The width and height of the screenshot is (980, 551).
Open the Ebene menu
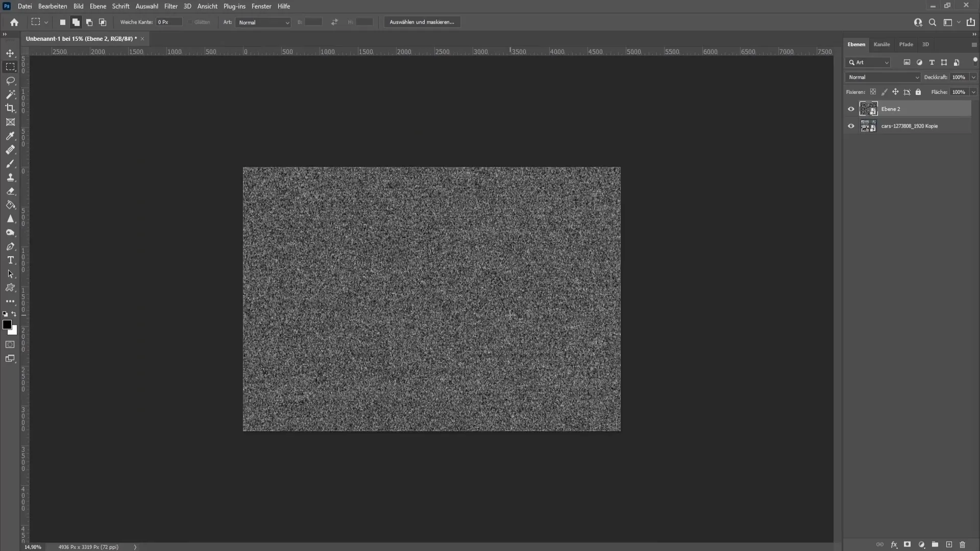click(97, 6)
